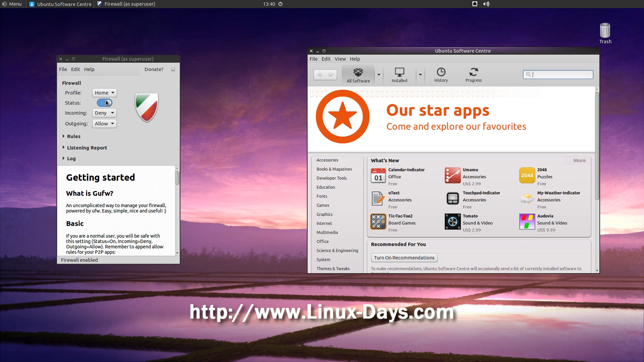644x362 pixels.
Task: Open the Installed dropdown arrow
Action: (420, 75)
